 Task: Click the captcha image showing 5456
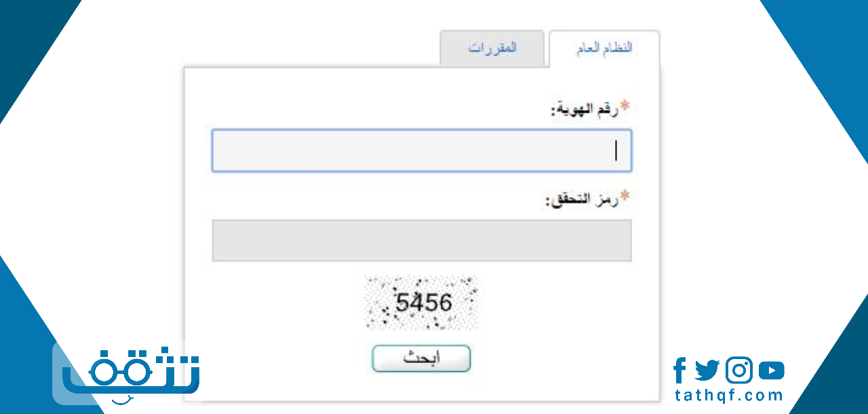422,303
